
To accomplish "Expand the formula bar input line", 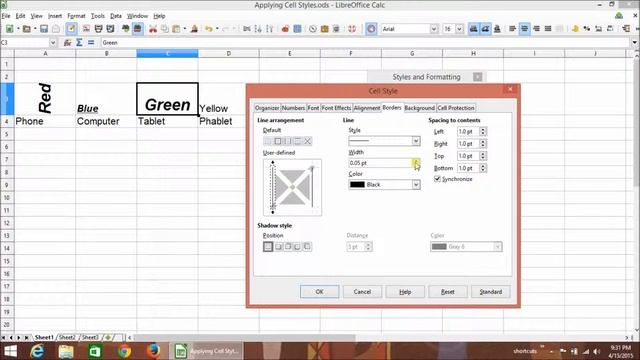I will click(635, 42).
